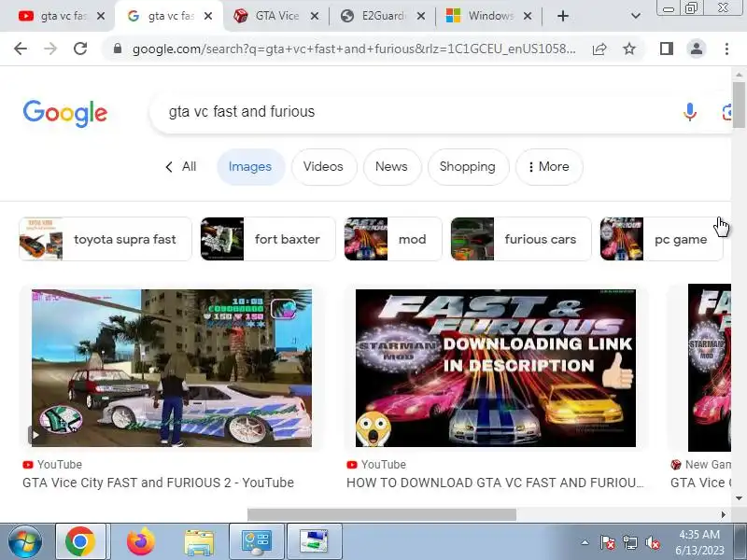This screenshot has width=747, height=560.
Task: Open the network computers taskbar icon
Action: click(x=314, y=542)
